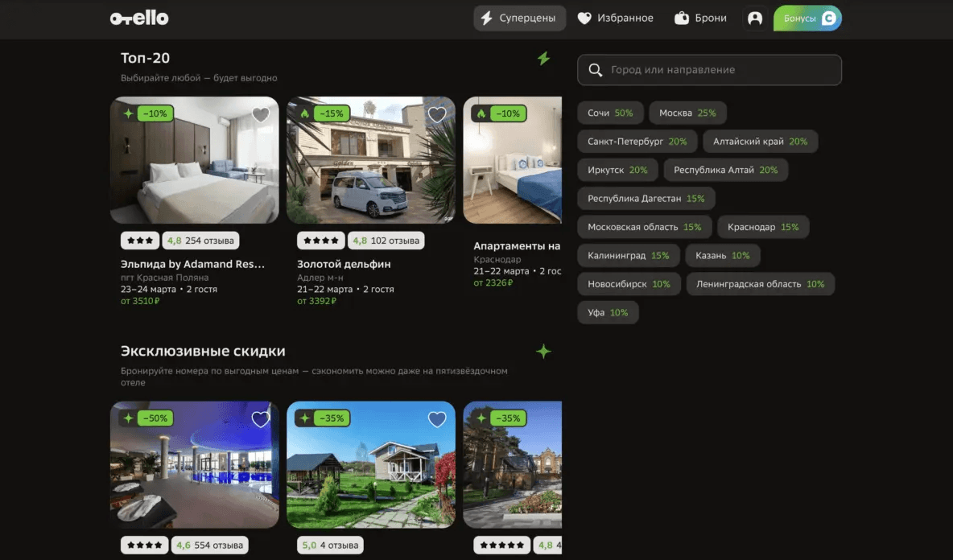
Task: Open the Эльпида hotel room photo
Action: click(x=195, y=160)
